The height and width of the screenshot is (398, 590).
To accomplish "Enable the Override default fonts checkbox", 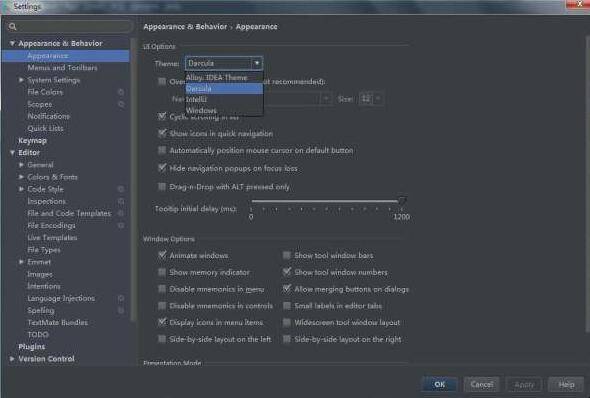I will 162,82.
